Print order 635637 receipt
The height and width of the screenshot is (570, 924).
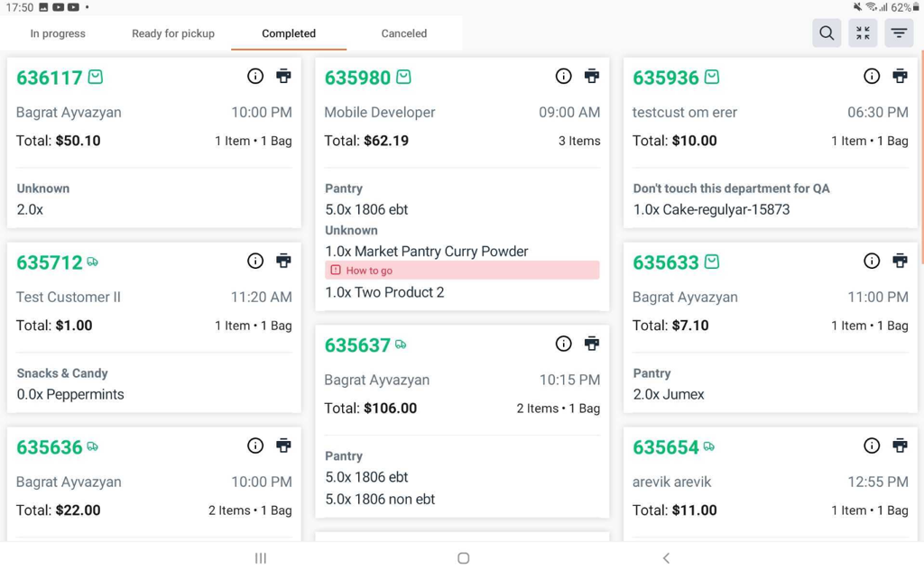coord(592,344)
